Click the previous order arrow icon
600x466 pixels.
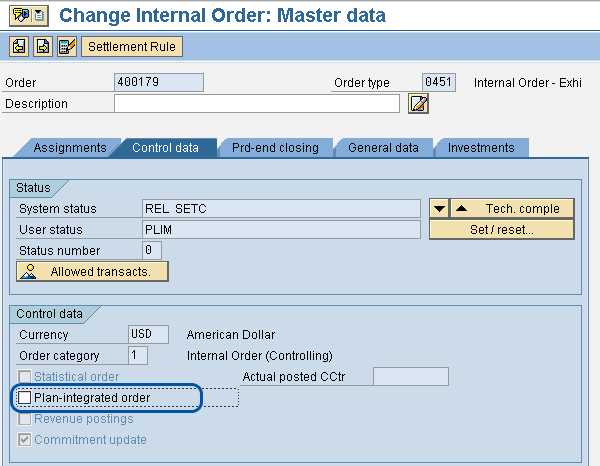[x=19, y=47]
